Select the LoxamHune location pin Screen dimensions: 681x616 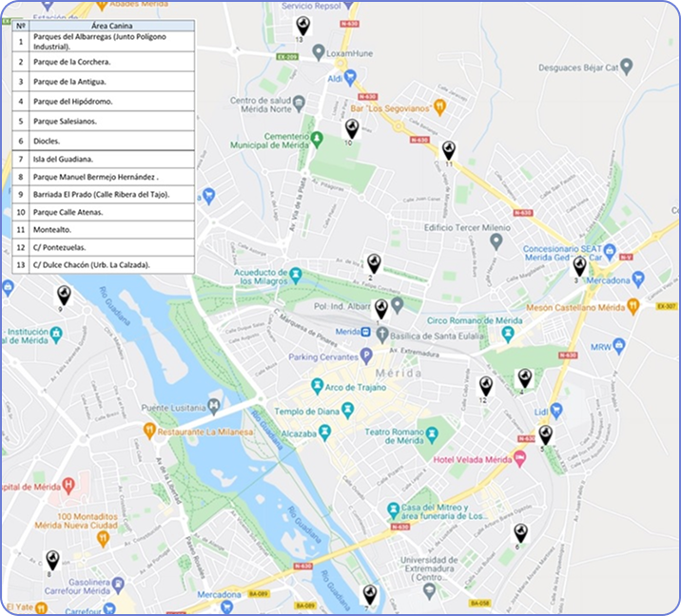point(319,52)
